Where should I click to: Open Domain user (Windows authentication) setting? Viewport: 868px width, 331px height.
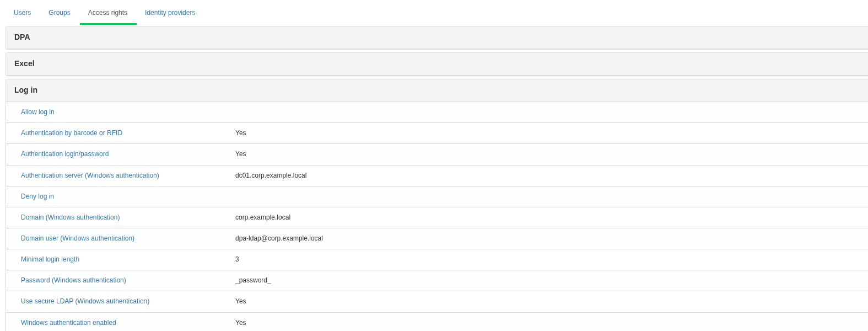tap(78, 238)
